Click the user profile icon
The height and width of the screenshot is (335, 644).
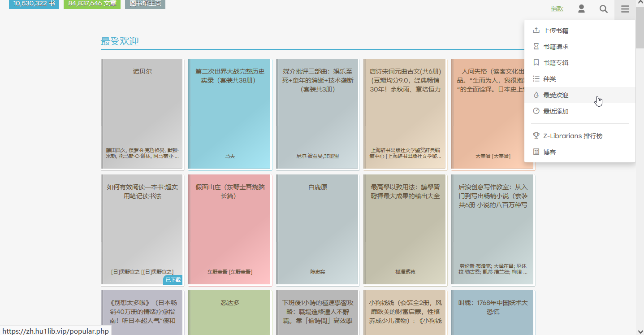pyautogui.click(x=581, y=9)
